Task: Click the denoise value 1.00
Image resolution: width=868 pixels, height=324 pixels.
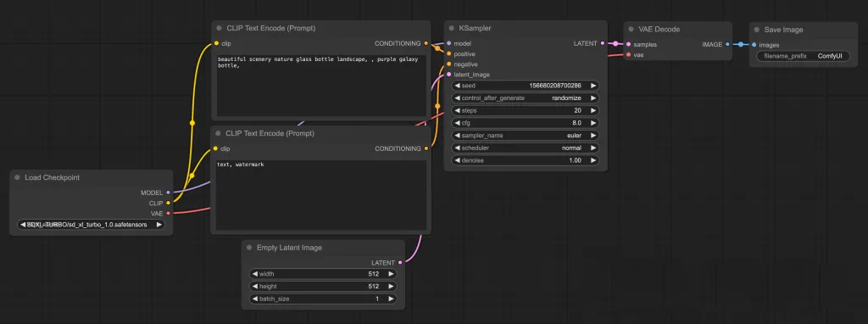Action: tap(576, 160)
